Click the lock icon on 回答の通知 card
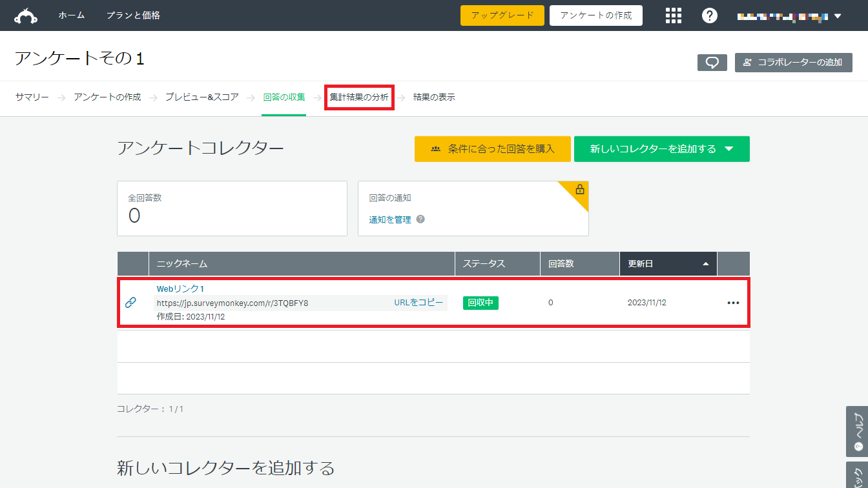The height and width of the screenshot is (488, 868). (x=579, y=190)
